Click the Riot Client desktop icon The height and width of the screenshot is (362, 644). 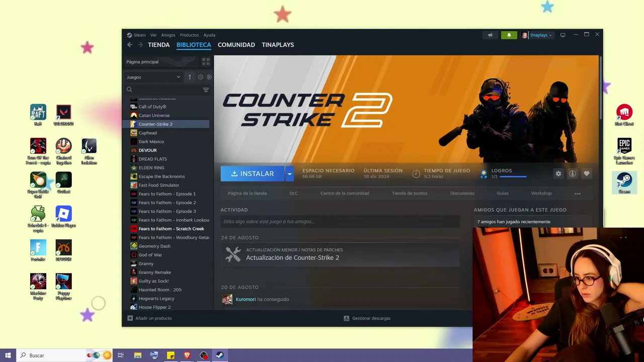[x=624, y=115]
